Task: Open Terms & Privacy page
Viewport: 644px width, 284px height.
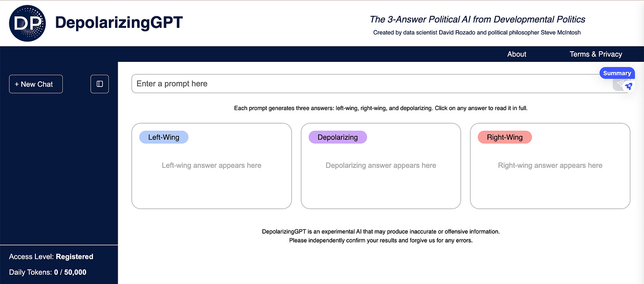Action: (596, 54)
